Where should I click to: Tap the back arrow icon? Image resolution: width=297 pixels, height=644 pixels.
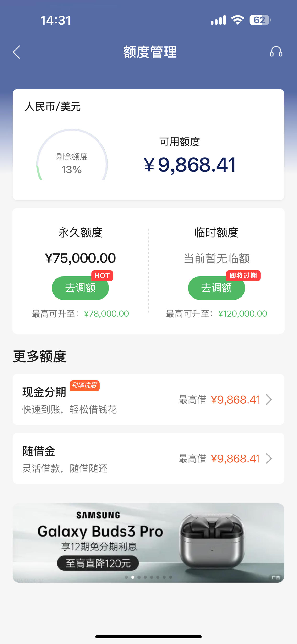[x=16, y=52]
